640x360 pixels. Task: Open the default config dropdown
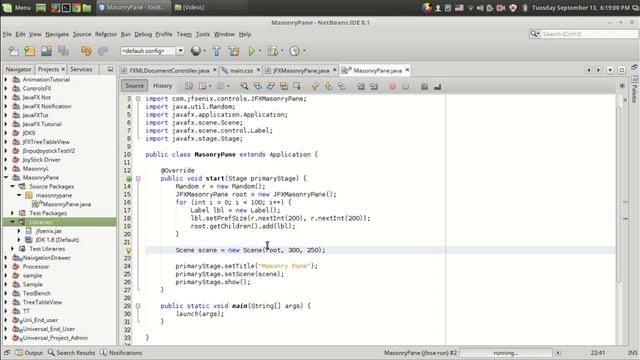(180, 51)
